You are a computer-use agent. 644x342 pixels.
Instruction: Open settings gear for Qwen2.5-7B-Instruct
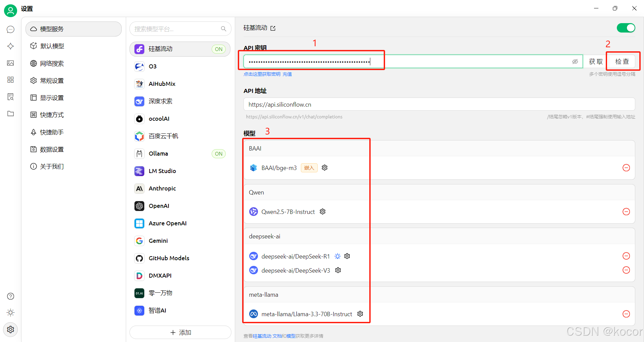[x=322, y=212]
